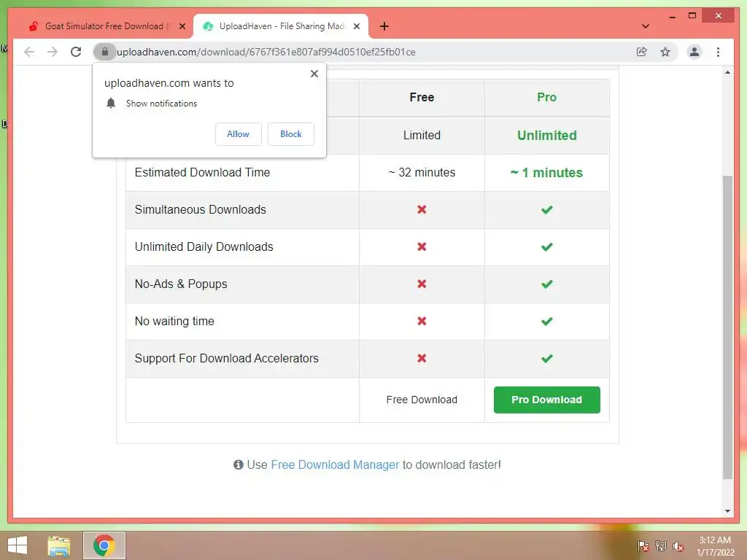Click the info icon beside 'Use Free Download Manager'
The image size is (747, 560).
tap(239, 464)
